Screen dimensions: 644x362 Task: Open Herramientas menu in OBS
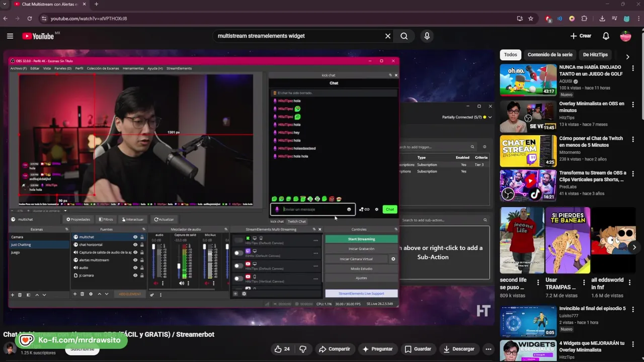point(133,68)
